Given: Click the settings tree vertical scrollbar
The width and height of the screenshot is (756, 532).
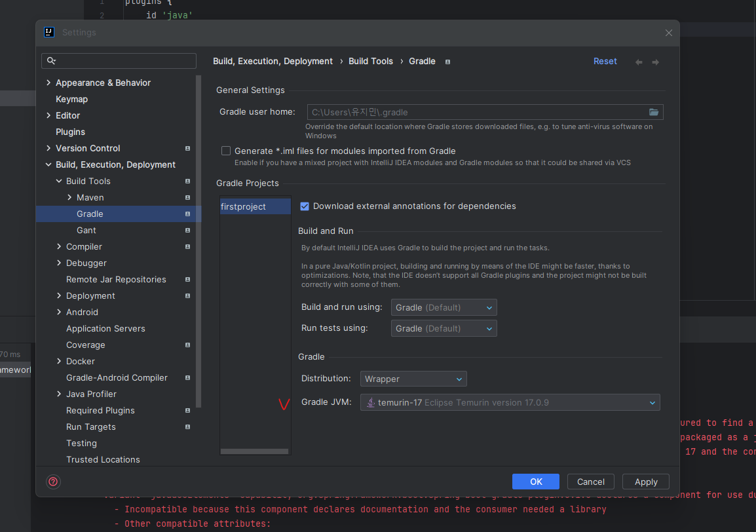Looking at the screenshot, I should click(x=198, y=241).
